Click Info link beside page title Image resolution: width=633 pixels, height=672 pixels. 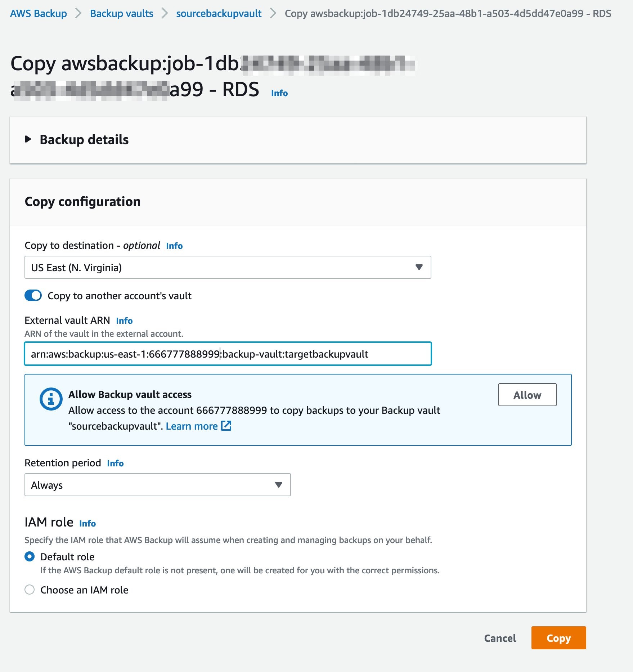pos(279,93)
